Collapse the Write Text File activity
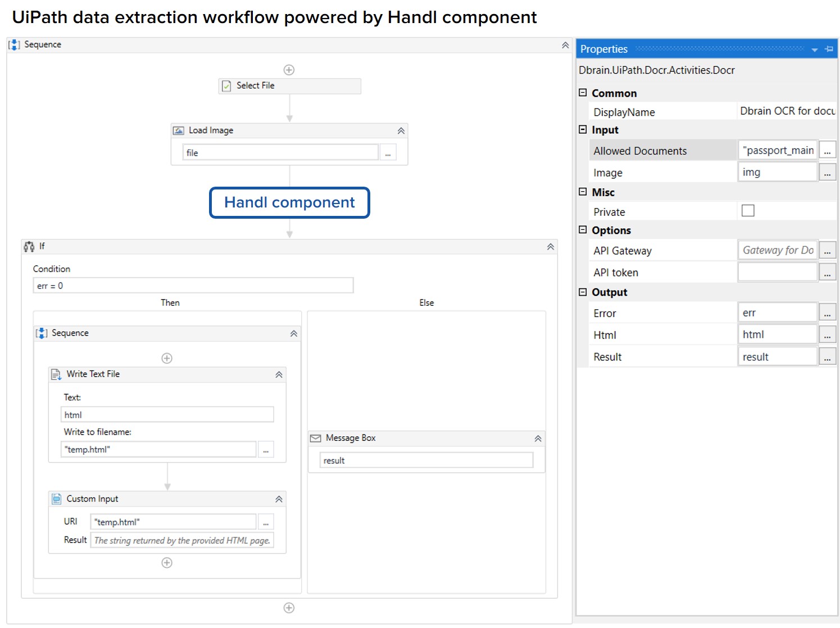 click(x=279, y=375)
